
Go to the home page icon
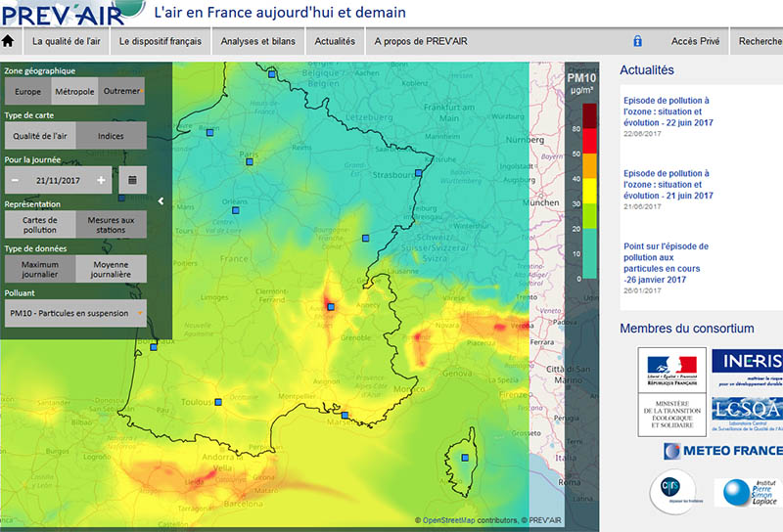coord(8,41)
